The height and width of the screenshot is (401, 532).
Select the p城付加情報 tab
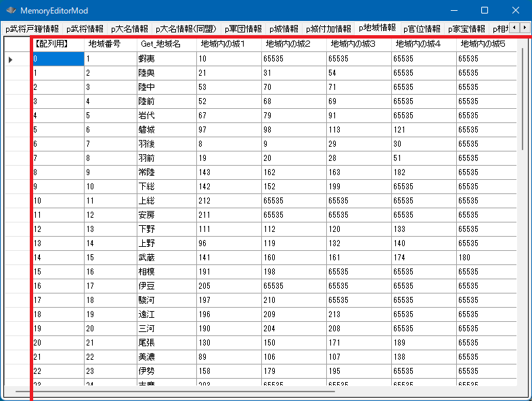pos(328,29)
